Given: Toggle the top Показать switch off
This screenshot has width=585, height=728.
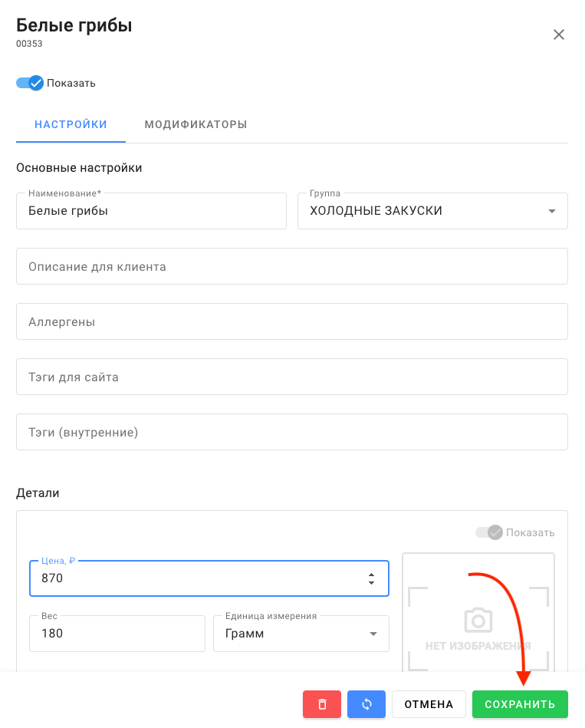Looking at the screenshot, I should [30, 83].
